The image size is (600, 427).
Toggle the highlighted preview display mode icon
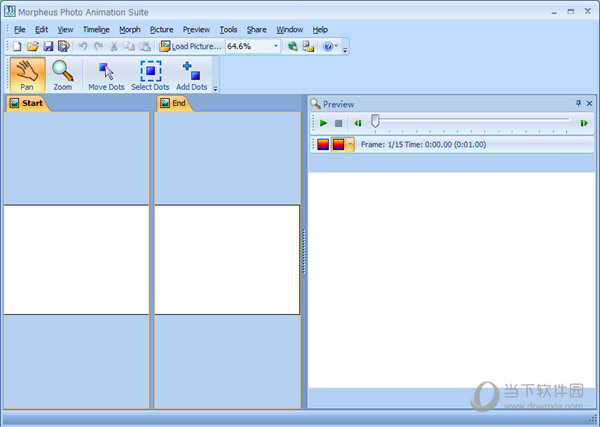pos(338,145)
